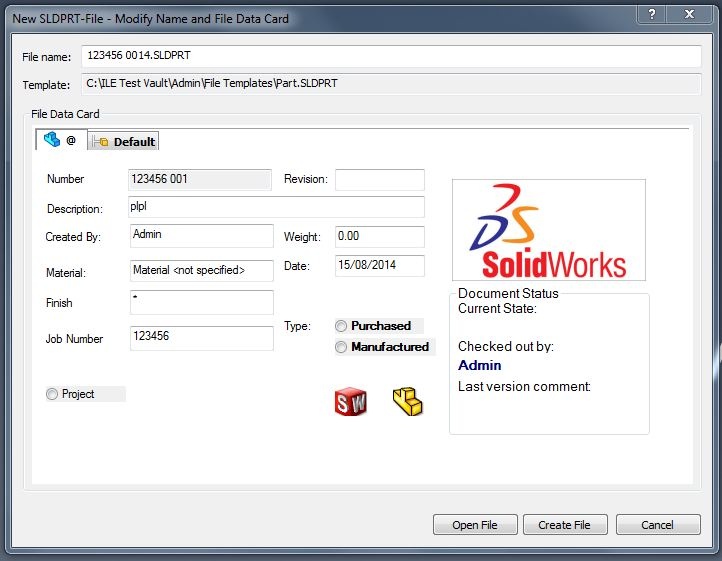Click the Created By field showing Admin

click(x=202, y=236)
